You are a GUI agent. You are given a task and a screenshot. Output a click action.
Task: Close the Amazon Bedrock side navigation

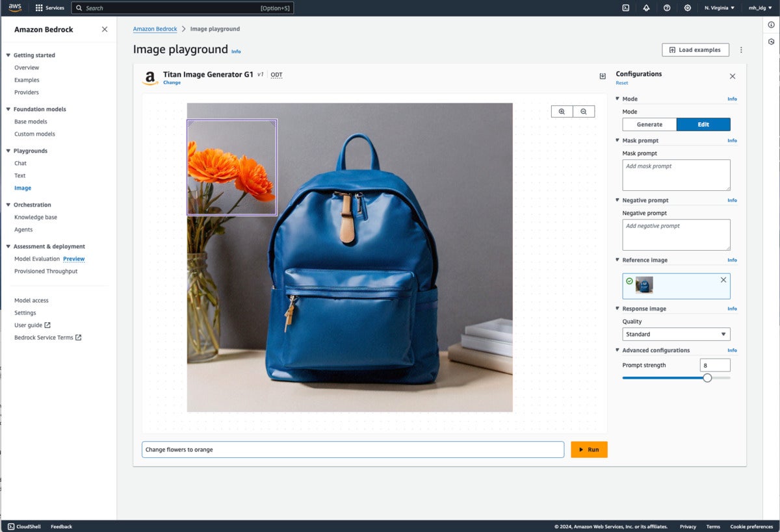coord(105,29)
